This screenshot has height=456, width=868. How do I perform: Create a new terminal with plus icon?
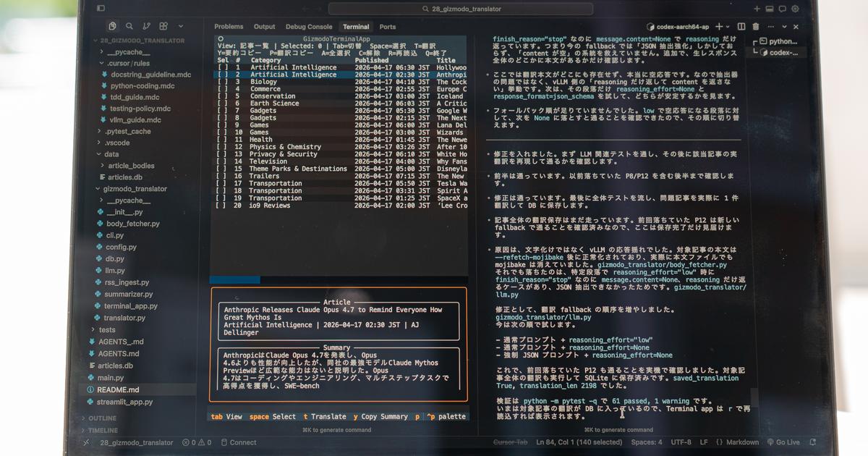pyautogui.click(x=719, y=26)
